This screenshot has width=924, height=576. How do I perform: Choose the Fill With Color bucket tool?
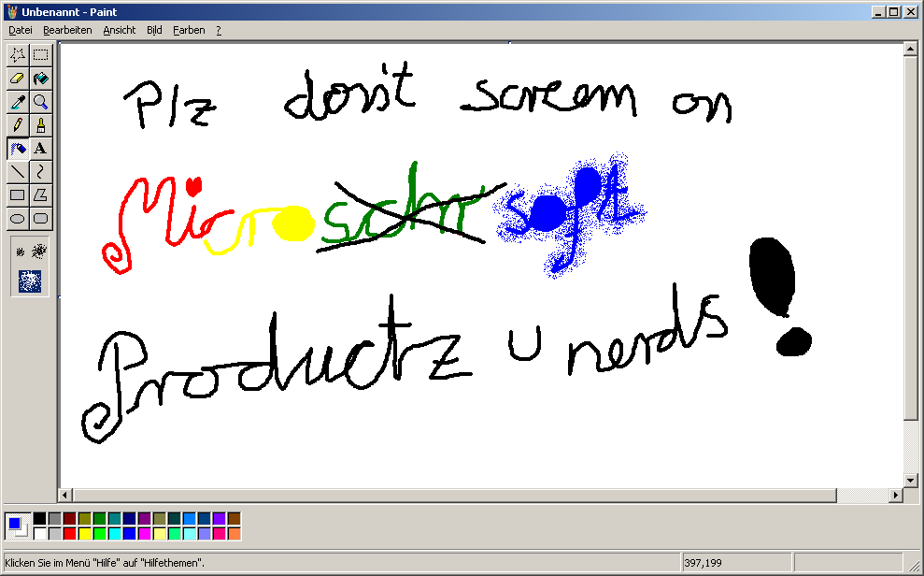[40, 79]
